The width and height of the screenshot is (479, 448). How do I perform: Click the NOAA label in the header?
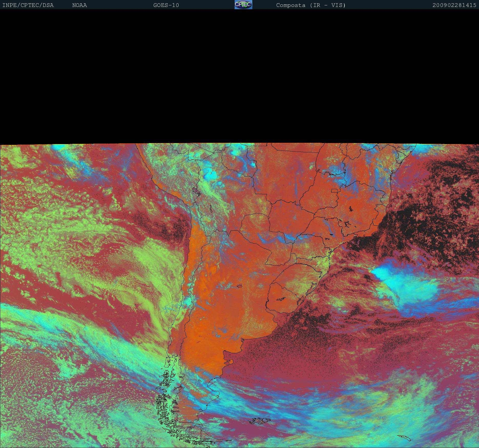point(79,5)
